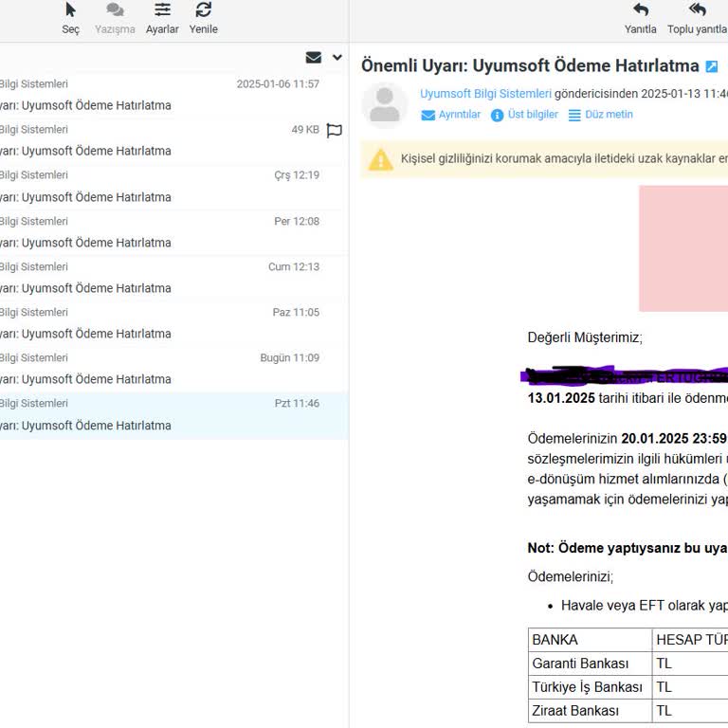
Task: Click the Seç selection tool
Action: click(70, 19)
